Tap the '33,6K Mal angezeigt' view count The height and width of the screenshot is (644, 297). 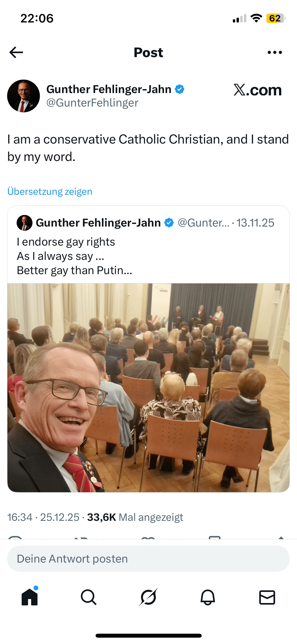pos(135,517)
